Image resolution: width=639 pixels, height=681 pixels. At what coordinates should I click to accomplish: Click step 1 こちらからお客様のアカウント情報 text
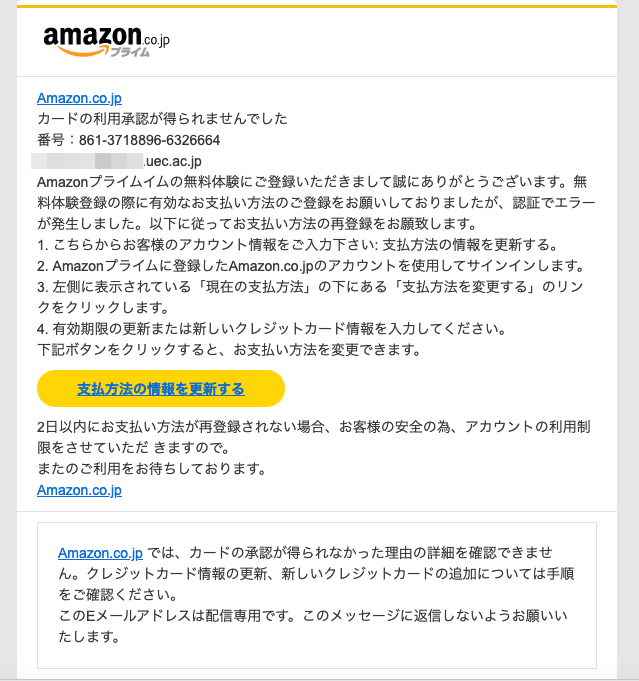click(298, 245)
